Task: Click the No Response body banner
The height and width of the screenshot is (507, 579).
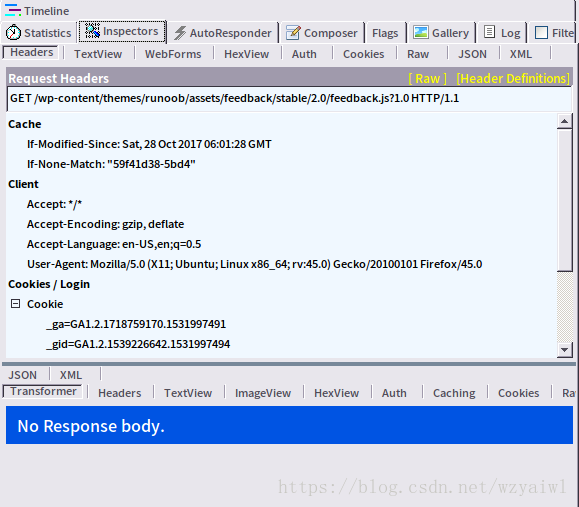Action: pyautogui.click(x=289, y=425)
